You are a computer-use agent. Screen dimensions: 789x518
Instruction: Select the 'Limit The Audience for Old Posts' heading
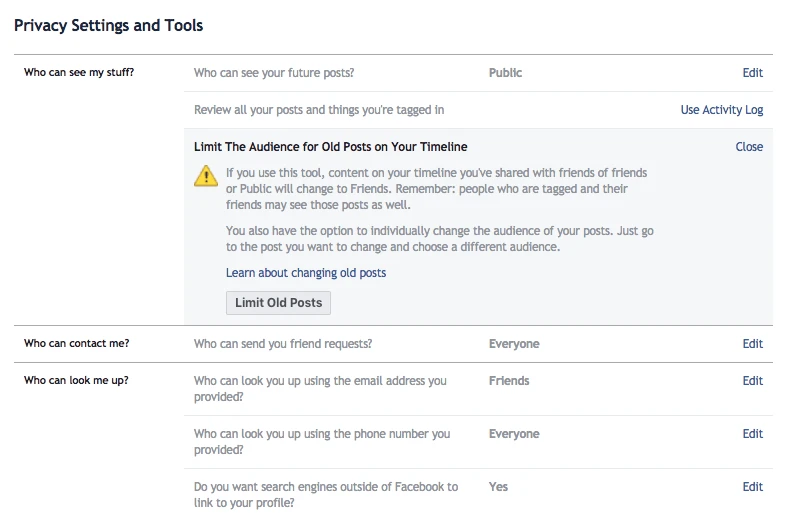[x=330, y=147]
